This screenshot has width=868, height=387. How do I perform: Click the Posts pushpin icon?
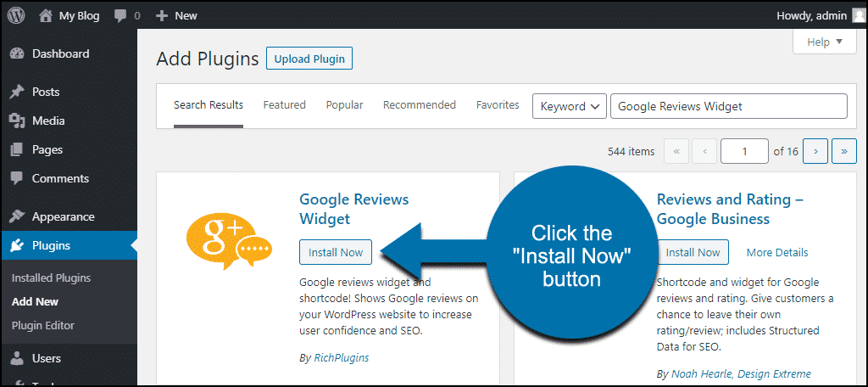(18, 92)
